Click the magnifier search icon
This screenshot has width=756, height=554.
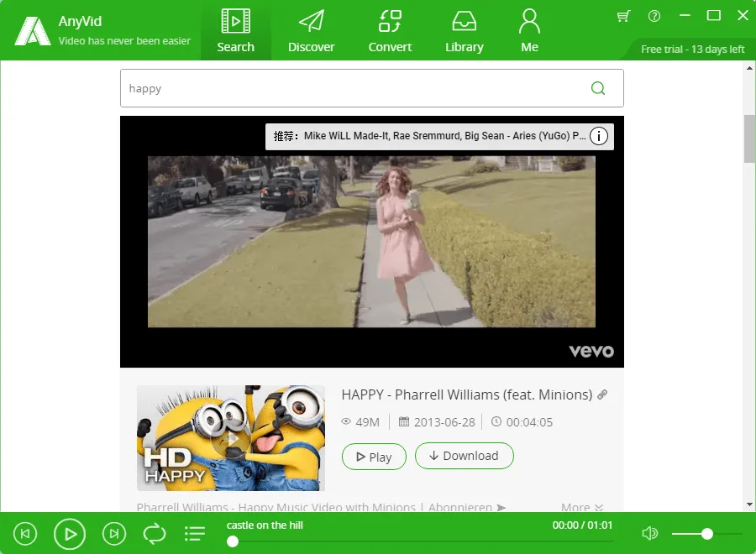[x=598, y=88]
